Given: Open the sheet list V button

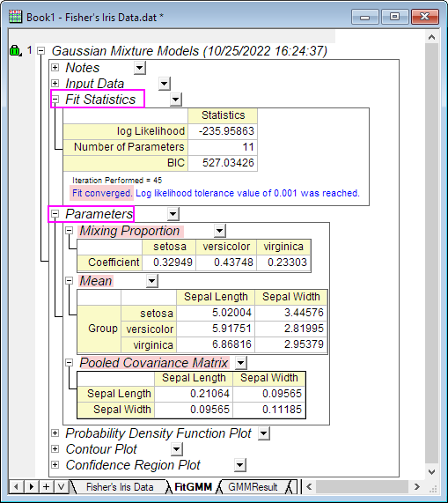Looking at the screenshot, I should [61, 487].
